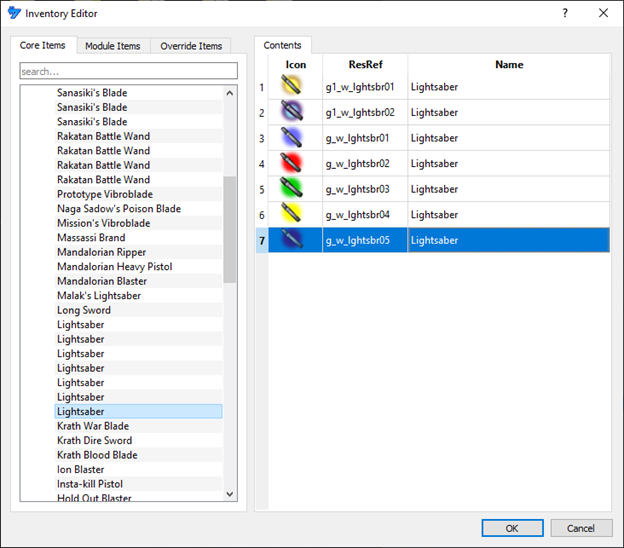Click the green lightsaber icon for g_w_lghtsbr03
Image resolution: width=624 pixels, height=548 pixels.
click(x=291, y=188)
